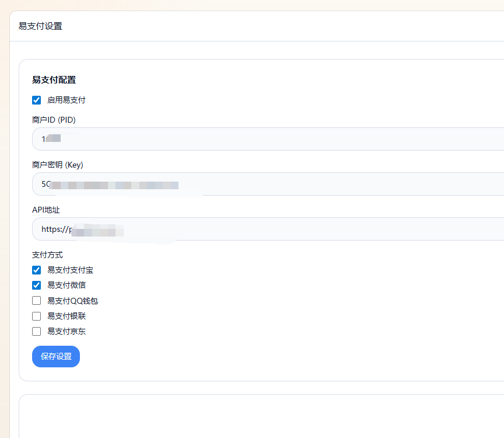504x438 pixels.
Task: Click the 易支付京东 label text
Action: (66, 331)
